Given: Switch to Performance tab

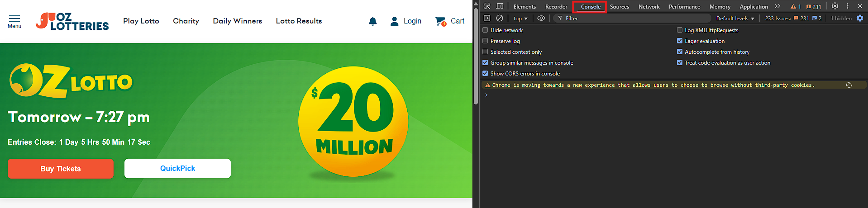Looking at the screenshot, I should click(684, 6).
